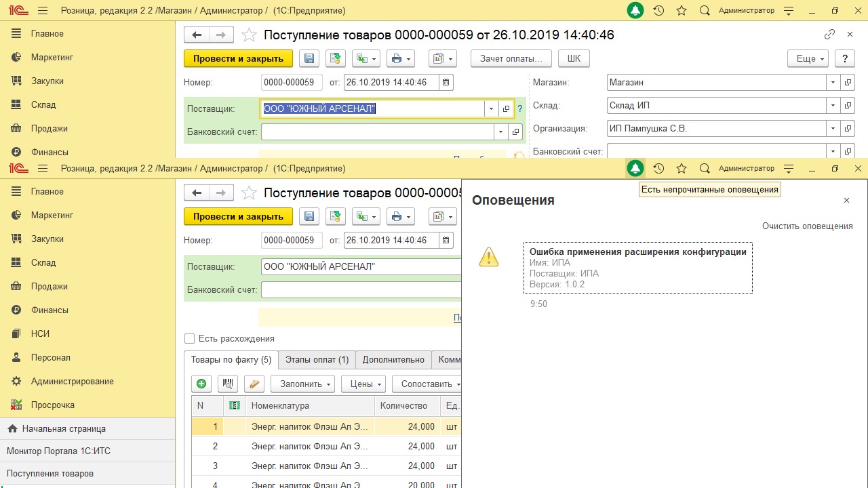Click the search magnifier in lower window title bar
The image size is (868, 488).
coord(705,169)
